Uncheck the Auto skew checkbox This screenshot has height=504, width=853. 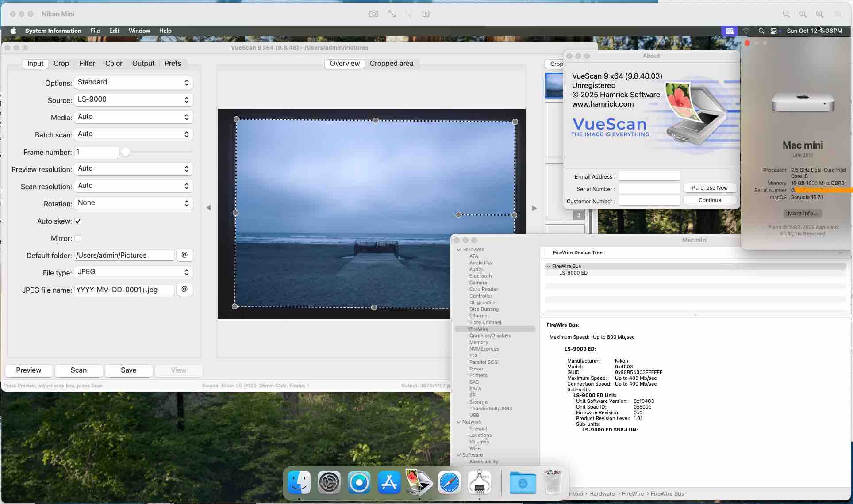[x=78, y=221]
